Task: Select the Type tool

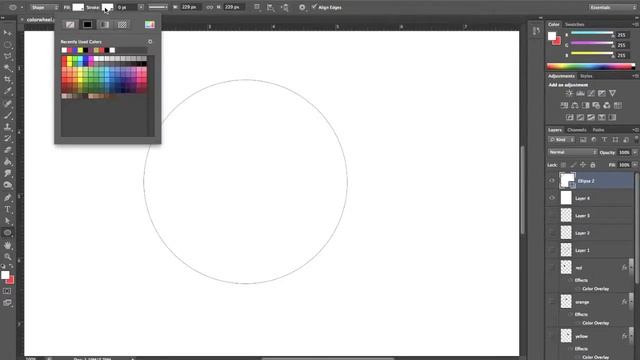Action: pyautogui.click(x=7, y=209)
